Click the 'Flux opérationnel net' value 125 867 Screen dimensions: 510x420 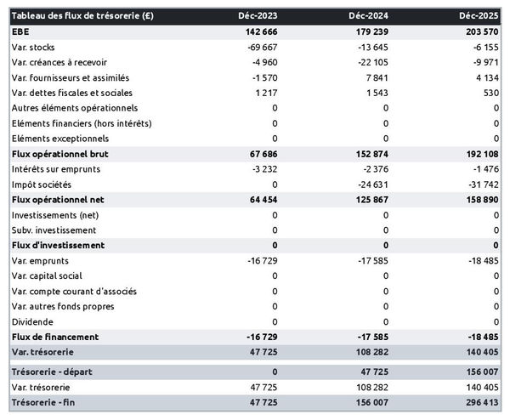[370, 200]
